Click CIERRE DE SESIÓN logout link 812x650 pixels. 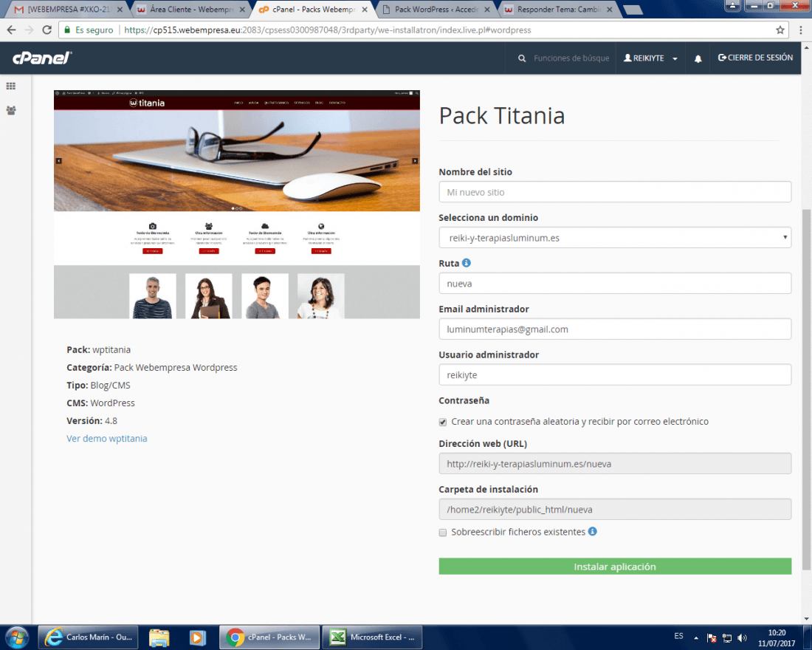coord(755,58)
